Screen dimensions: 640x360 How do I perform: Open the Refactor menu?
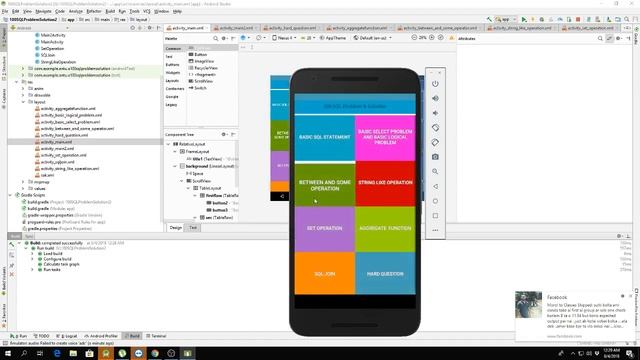point(93,11)
